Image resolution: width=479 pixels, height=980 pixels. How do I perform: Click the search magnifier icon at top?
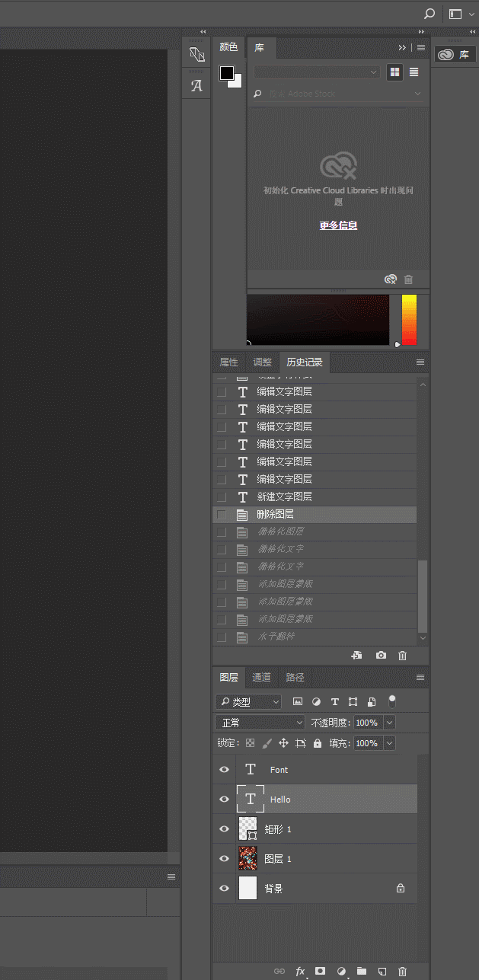point(430,14)
